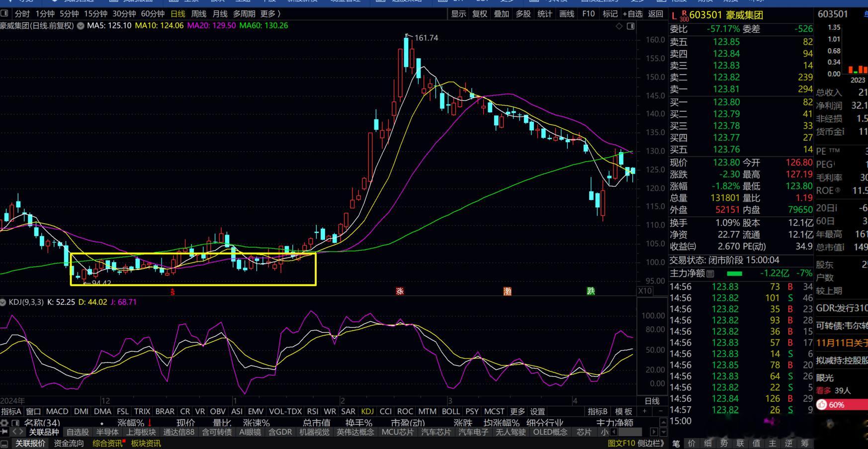Toggle the 复权 price adjustment option
Screen dimensions: 868x449
(x=479, y=14)
